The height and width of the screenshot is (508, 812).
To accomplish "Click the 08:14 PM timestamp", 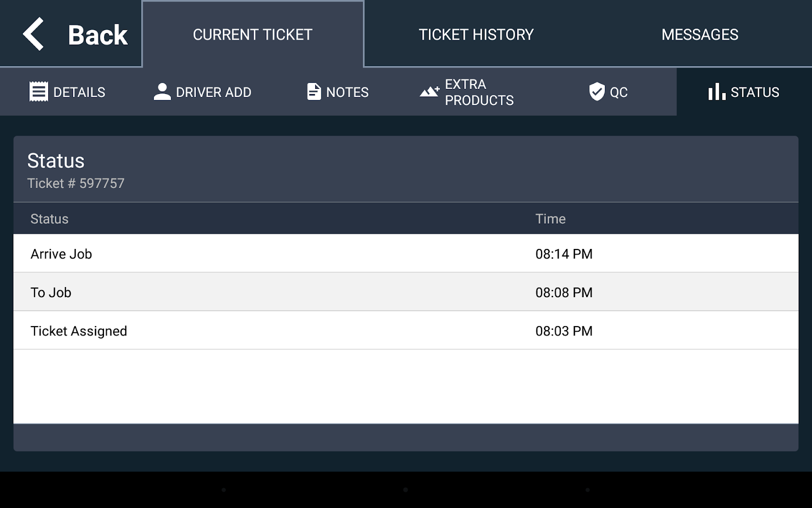I will coord(564,253).
